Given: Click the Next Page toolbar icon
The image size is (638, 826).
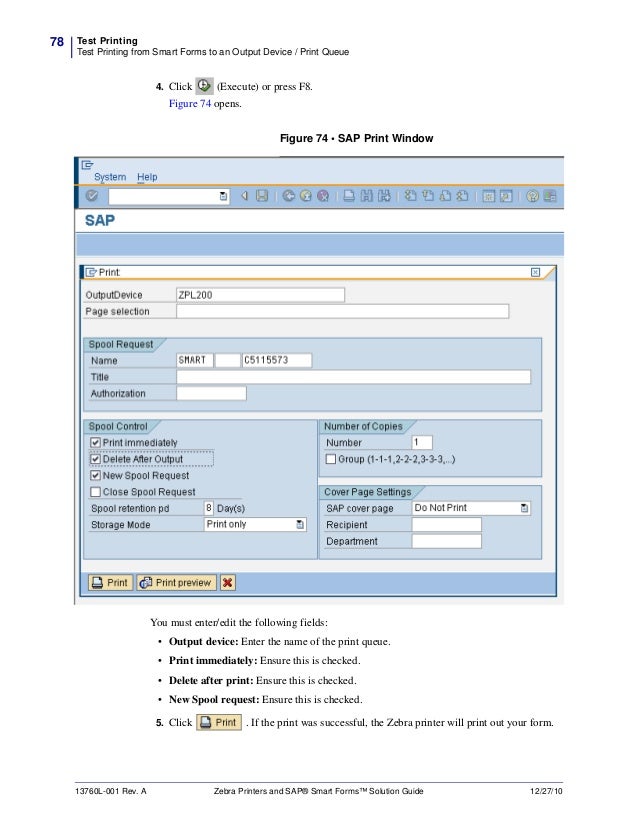Looking at the screenshot, I should [445, 196].
